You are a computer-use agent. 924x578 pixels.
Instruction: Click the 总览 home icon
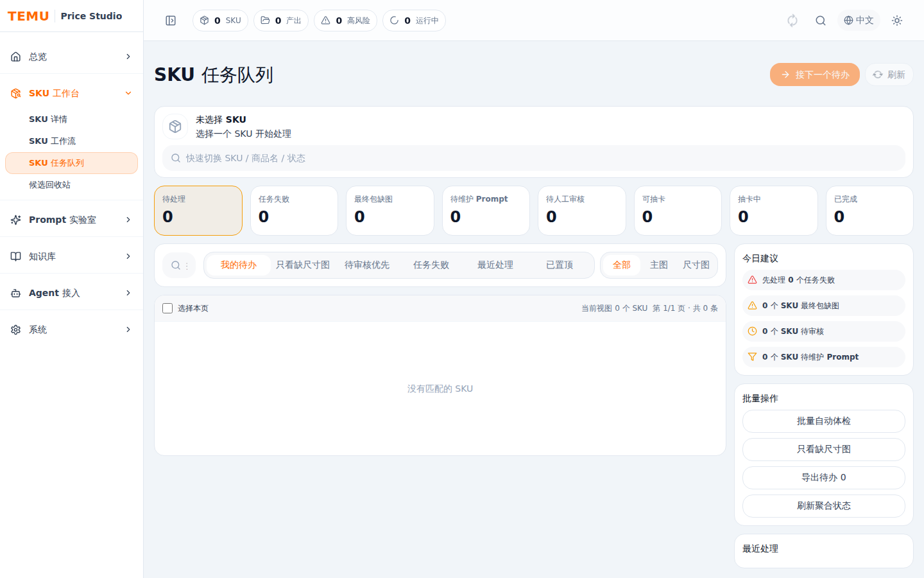point(16,57)
